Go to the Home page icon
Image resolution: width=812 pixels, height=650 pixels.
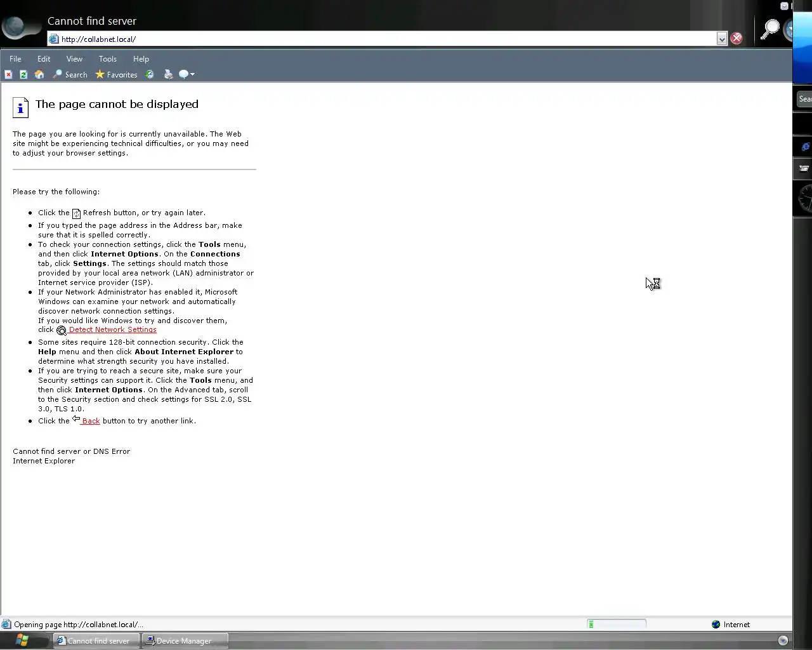point(39,75)
